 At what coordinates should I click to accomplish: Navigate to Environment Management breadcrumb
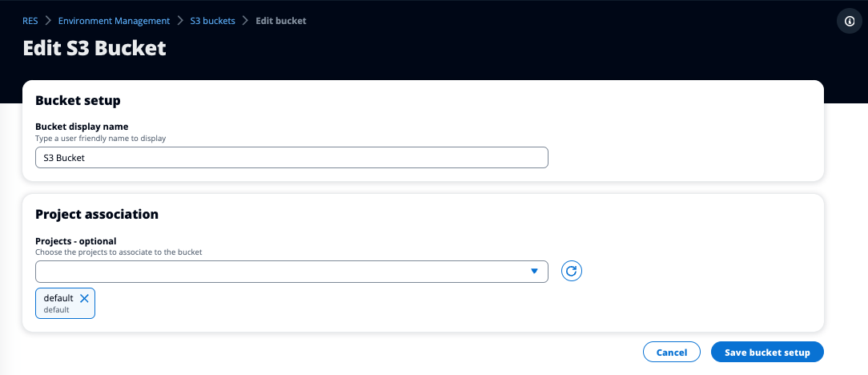(x=114, y=21)
